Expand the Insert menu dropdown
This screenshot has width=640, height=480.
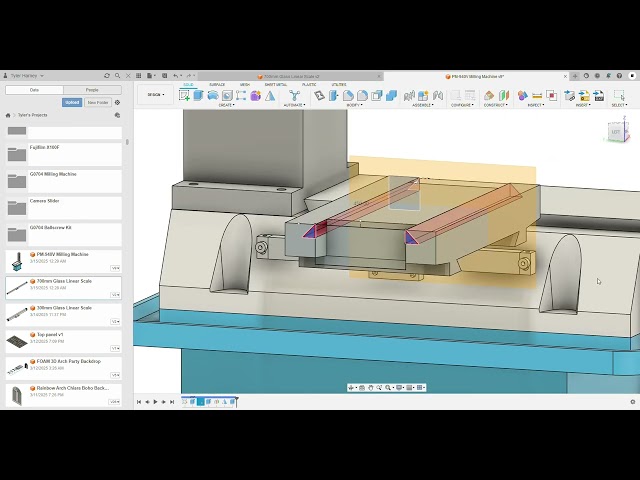[x=583, y=105]
